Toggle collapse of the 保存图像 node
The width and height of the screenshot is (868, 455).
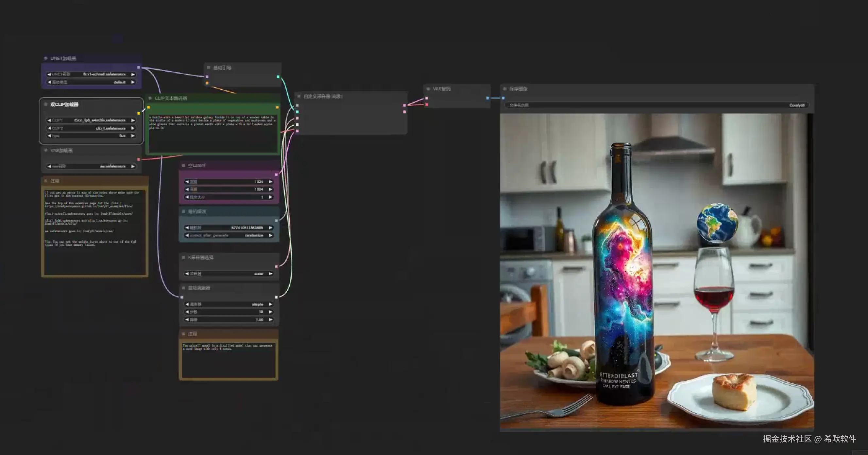click(505, 89)
